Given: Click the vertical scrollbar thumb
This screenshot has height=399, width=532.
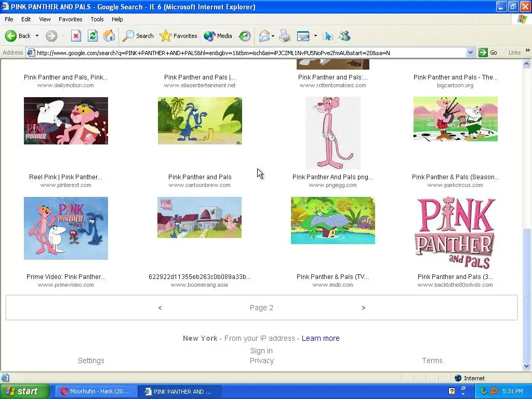Looking at the screenshot, I should 527,295.
